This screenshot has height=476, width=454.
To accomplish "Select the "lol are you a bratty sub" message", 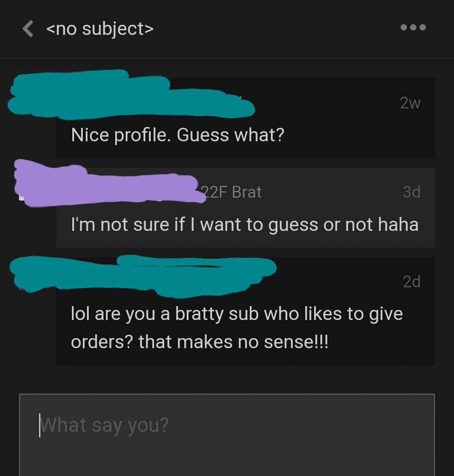I will [x=237, y=314].
